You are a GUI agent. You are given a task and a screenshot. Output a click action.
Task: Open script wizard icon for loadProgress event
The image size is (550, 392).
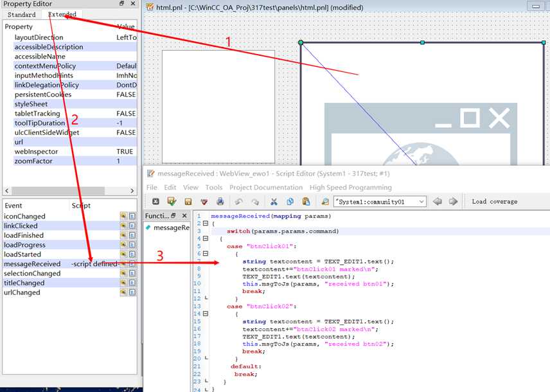(x=123, y=245)
